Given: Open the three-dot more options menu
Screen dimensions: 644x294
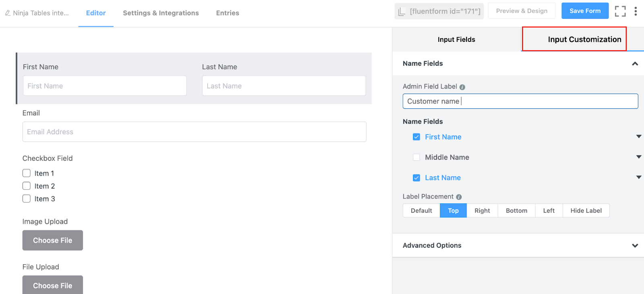Looking at the screenshot, I should 636,11.
